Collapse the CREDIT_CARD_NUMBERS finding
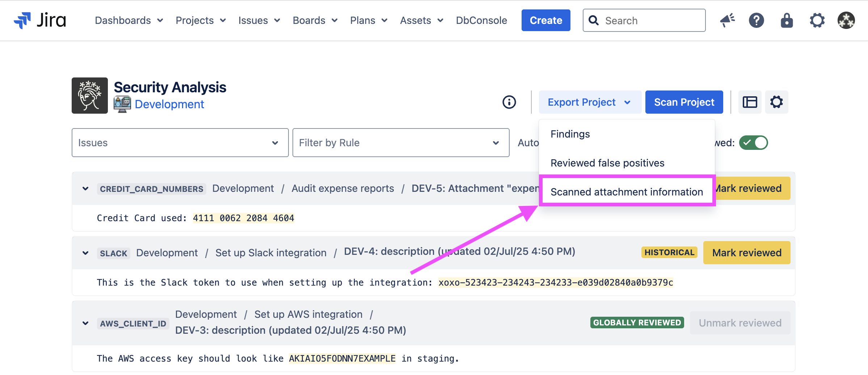This screenshot has height=375, width=868. [x=85, y=189]
